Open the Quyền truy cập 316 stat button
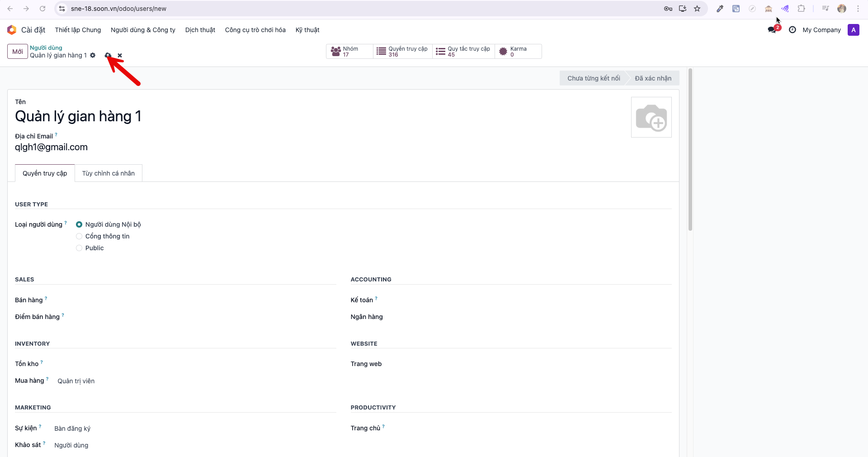 (x=402, y=52)
